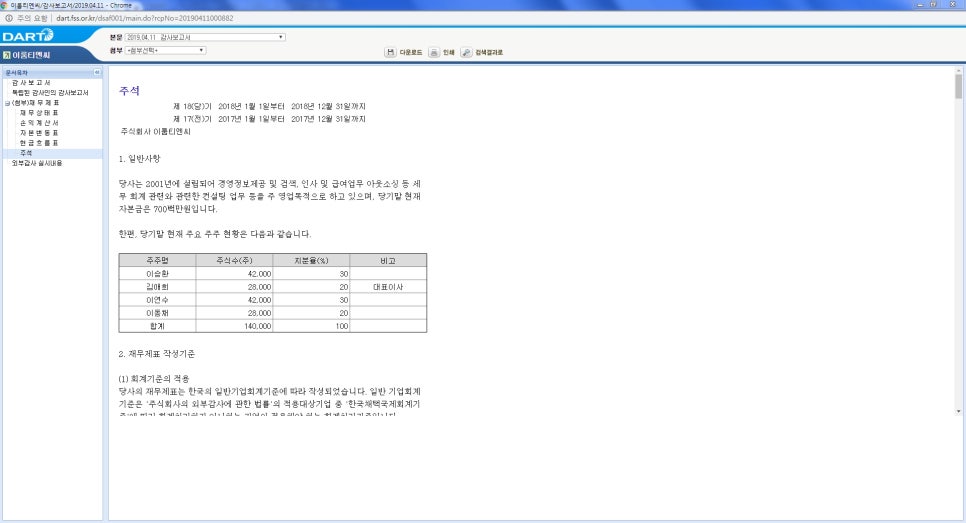This screenshot has height=523, width=966.
Task: Click the 주식회사 이롬티엔씨 text line
Action: (156, 132)
